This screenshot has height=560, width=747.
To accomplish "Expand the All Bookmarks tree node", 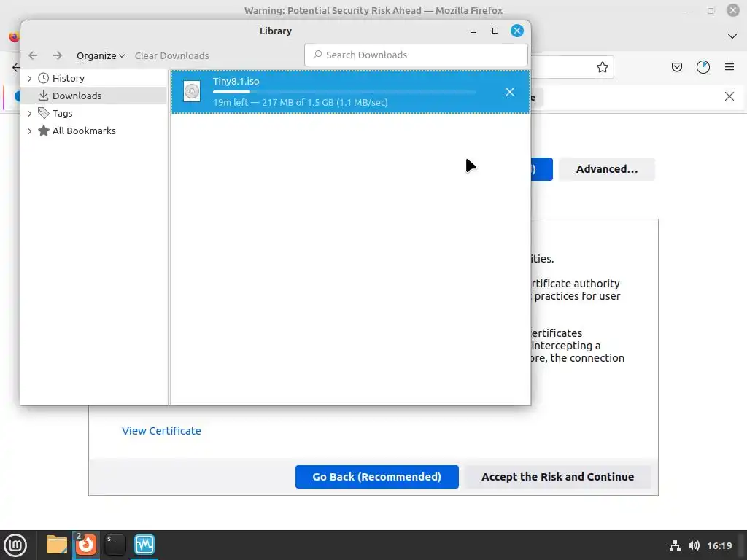I will tap(29, 131).
